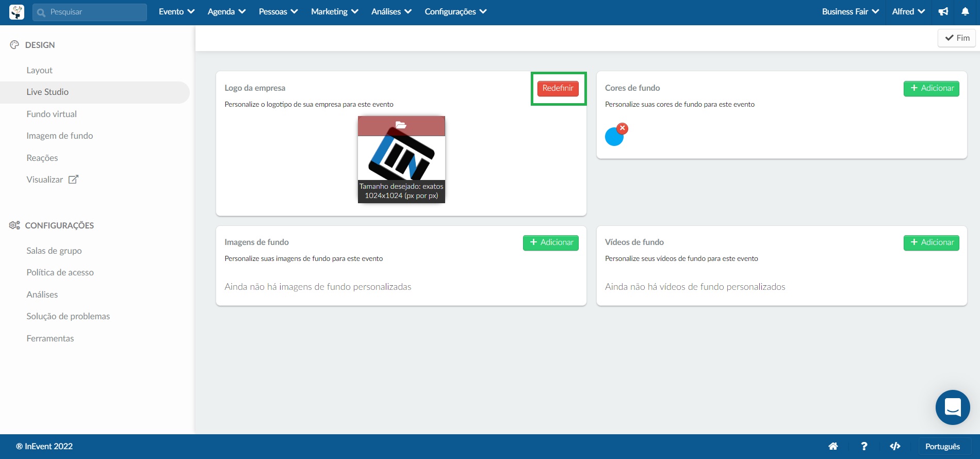This screenshot has width=980, height=459.
Task: Expand the Marketing menu
Action: point(334,11)
